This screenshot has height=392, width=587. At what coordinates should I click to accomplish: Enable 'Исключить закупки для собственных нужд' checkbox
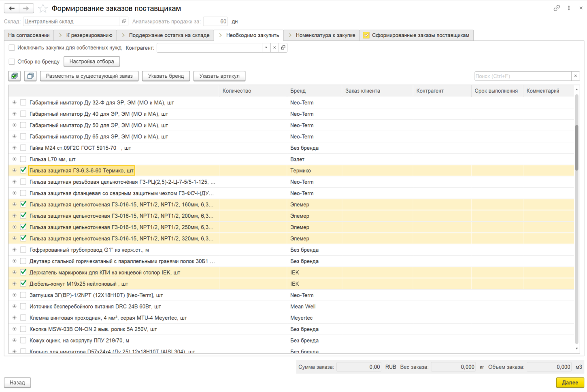(x=12, y=48)
